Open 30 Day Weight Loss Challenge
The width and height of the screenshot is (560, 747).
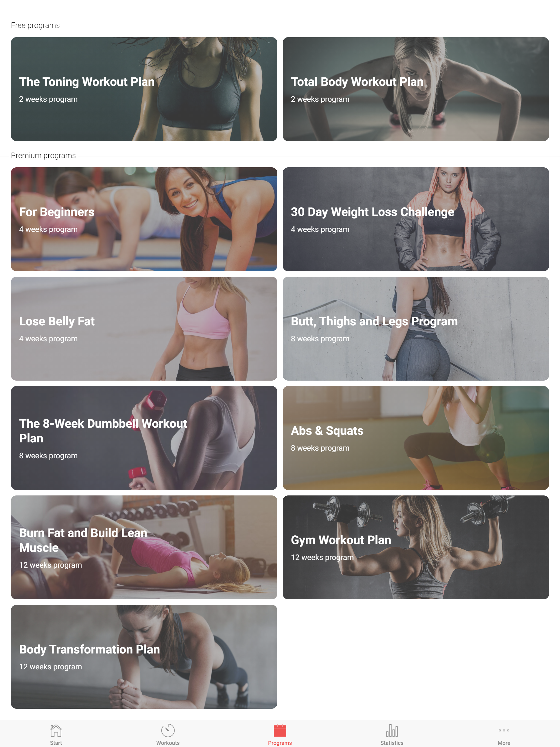point(416,219)
